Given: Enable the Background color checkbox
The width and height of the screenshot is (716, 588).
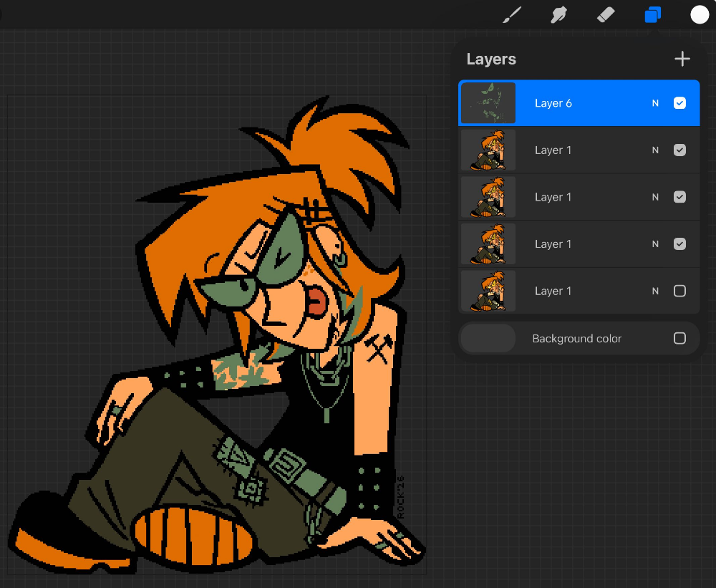Looking at the screenshot, I should tap(679, 338).
